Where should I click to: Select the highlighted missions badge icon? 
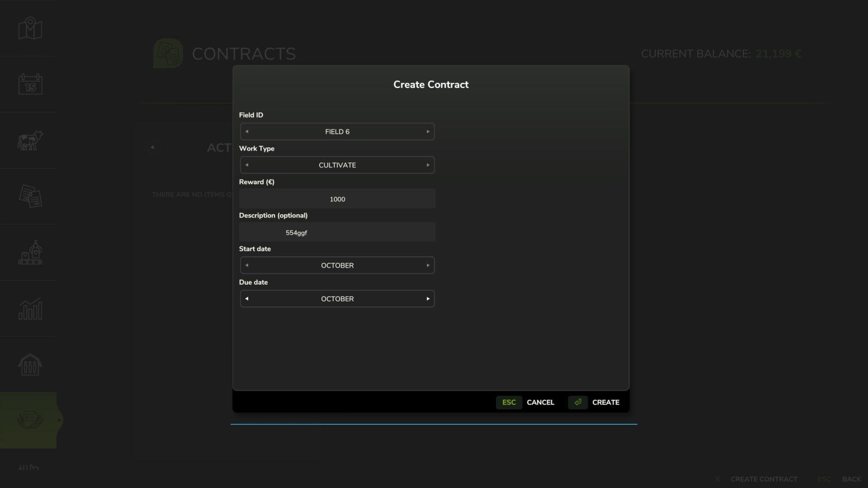(x=29, y=419)
